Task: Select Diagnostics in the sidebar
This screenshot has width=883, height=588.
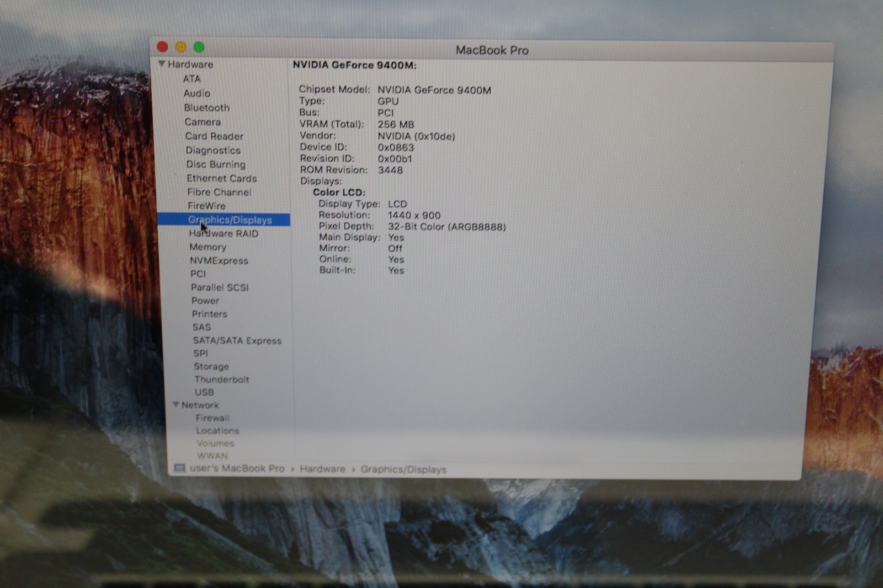Action: point(213,150)
